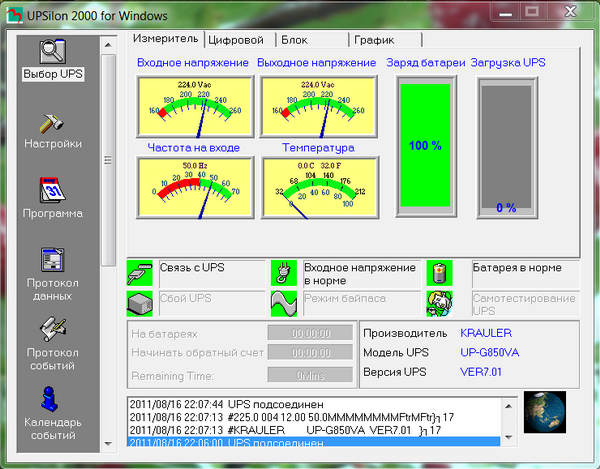Click the model value UP-G850VA
Image resolution: width=600 pixels, height=469 pixels.
click(x=489, y=352)
